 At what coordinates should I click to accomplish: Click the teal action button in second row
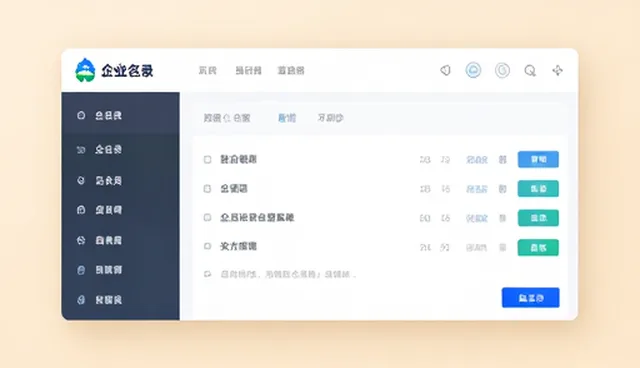tap(538, 189)
